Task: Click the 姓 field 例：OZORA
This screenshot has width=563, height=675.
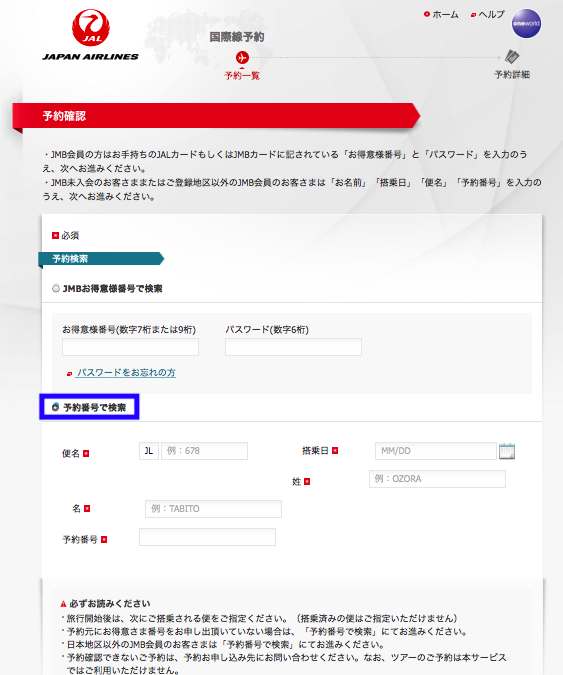Action: [x=437, y=479]
